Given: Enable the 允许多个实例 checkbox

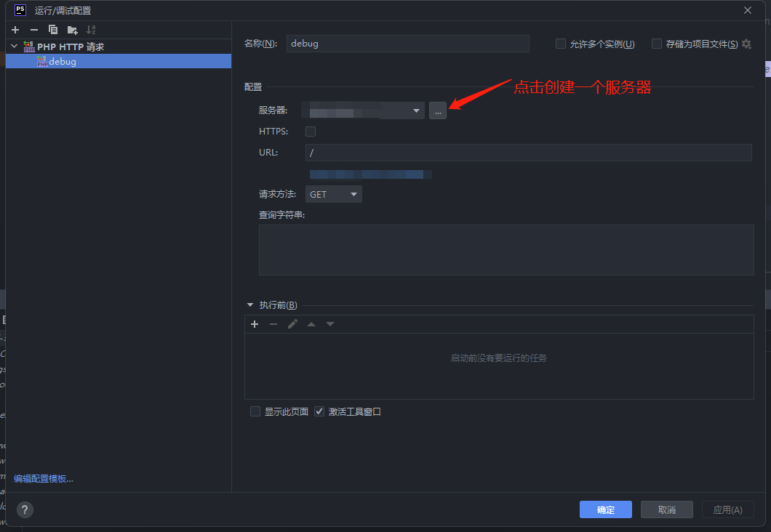Looking at the screenshot, I should [x=561, y=44].
